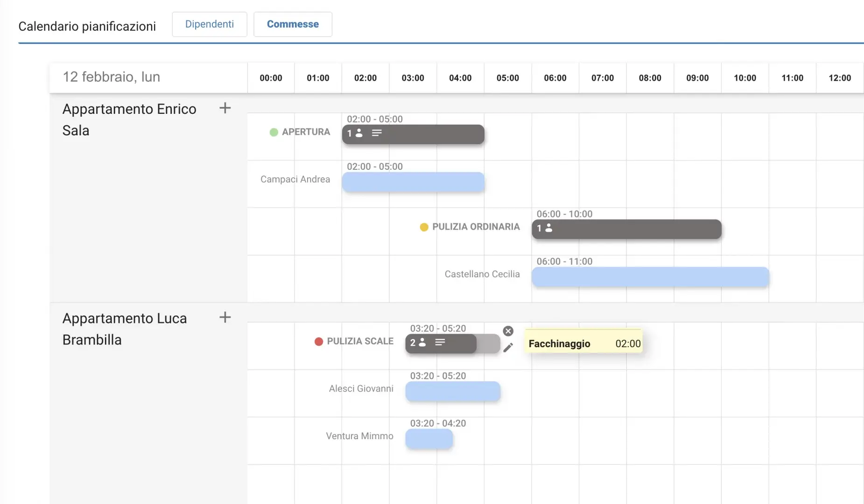
Task: Click the 12:00 hour column header
Action: [840, 78]
